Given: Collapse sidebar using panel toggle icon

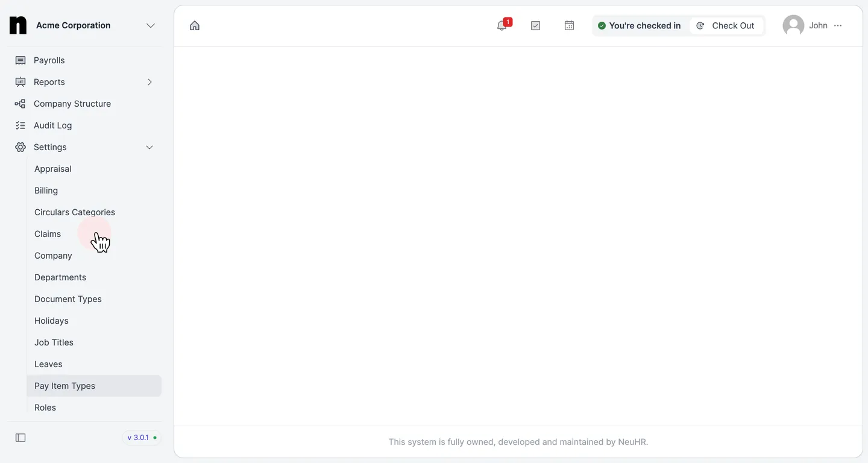Looking at the screenshot, I should (20, 438).
